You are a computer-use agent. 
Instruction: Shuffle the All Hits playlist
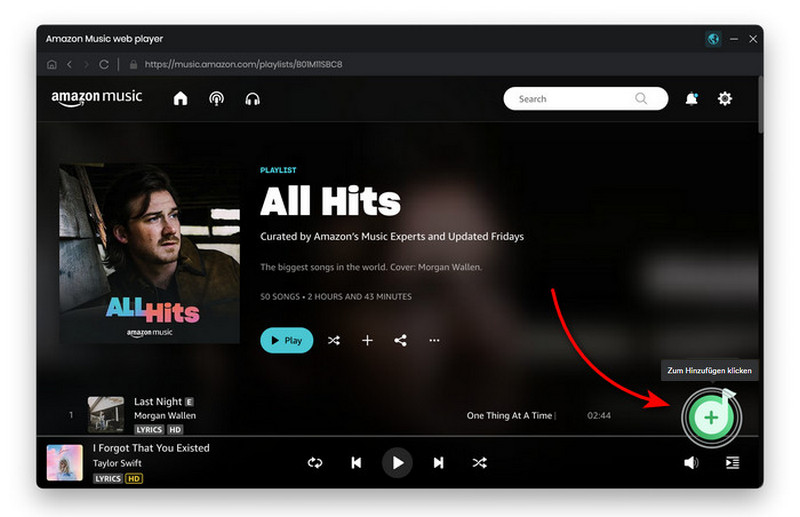coord(334,340)
